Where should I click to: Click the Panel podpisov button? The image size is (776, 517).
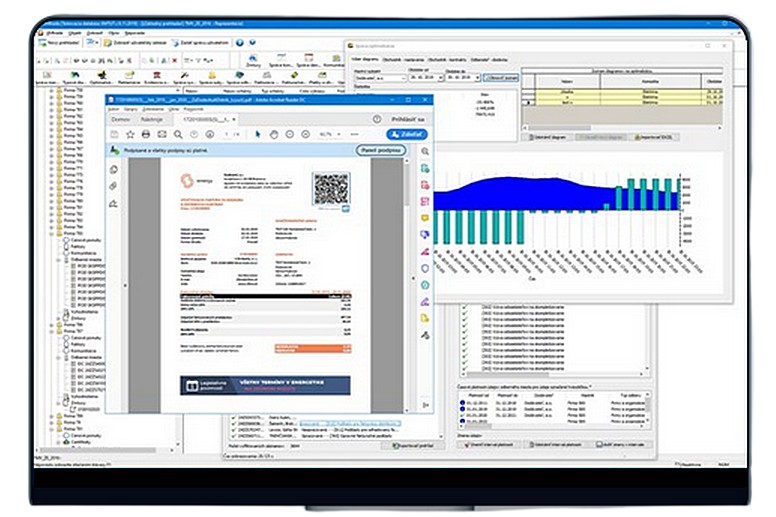pos(378,150)
